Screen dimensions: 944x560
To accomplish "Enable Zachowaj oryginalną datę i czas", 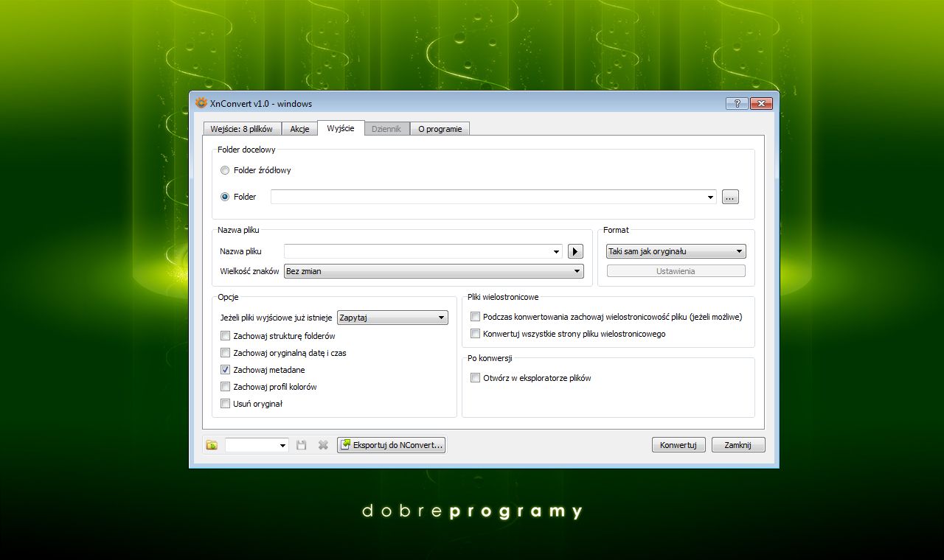I will point(226,353).
